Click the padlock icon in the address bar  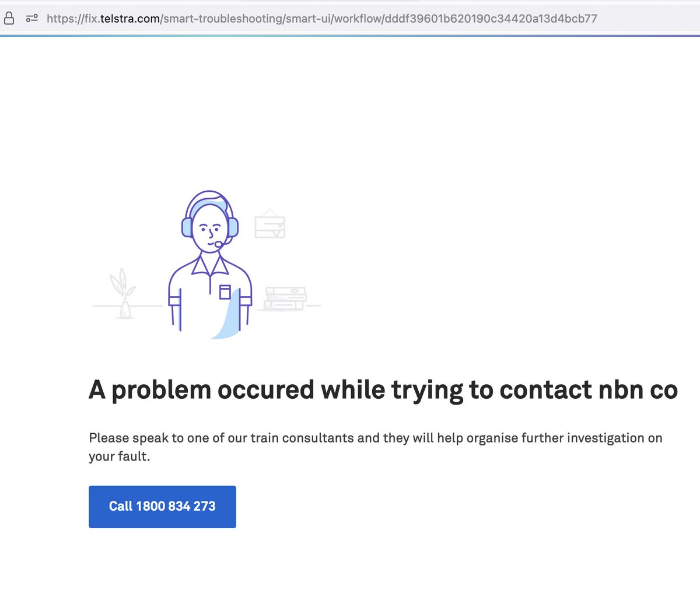9,18
